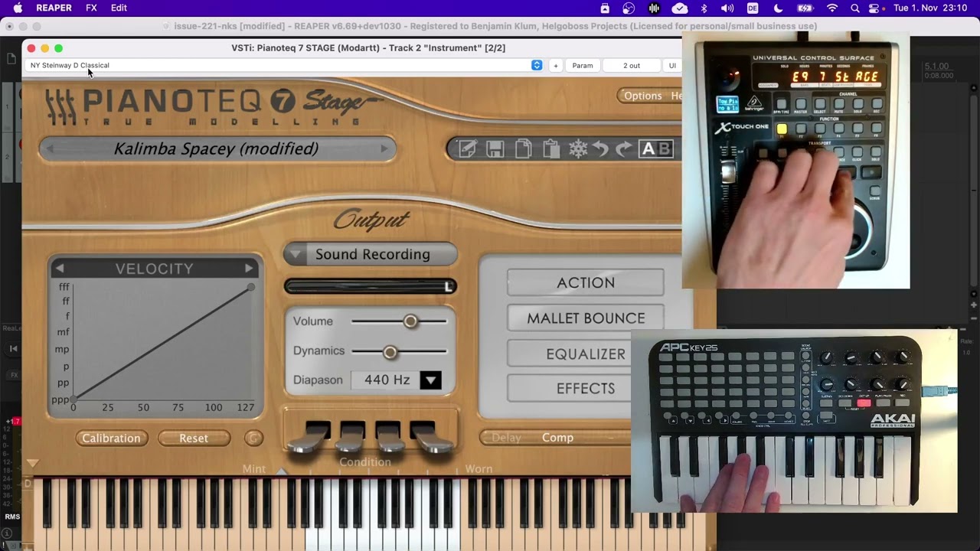The height and width of the screenshot is (551, 980).
Task: Go to the previous preset arrow
Action: click(x=51, y=148)
